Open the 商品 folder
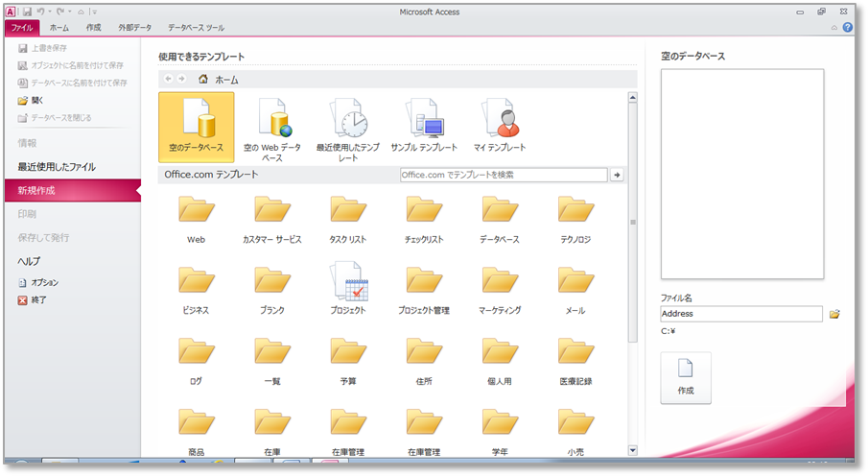 tap(196, 432)
